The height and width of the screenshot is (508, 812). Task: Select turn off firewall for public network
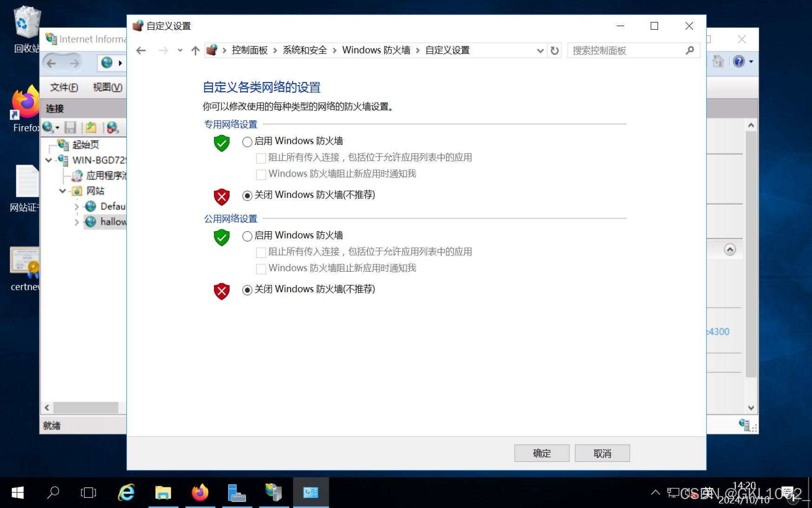(x=247, y=290)
